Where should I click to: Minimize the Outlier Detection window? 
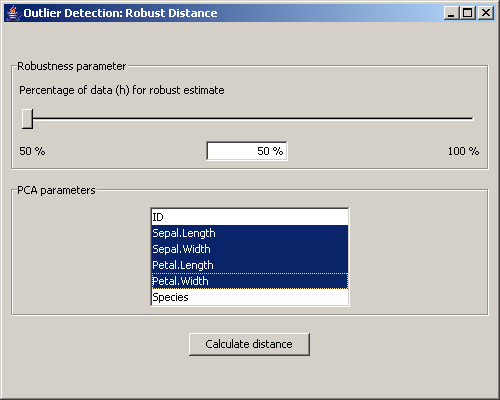451,13
